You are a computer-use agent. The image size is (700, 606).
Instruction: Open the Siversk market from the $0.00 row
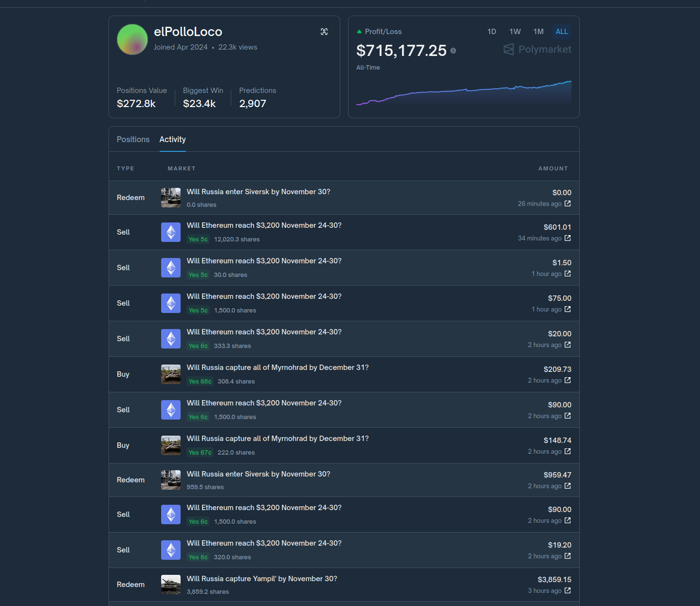click(x=258, y=192)
